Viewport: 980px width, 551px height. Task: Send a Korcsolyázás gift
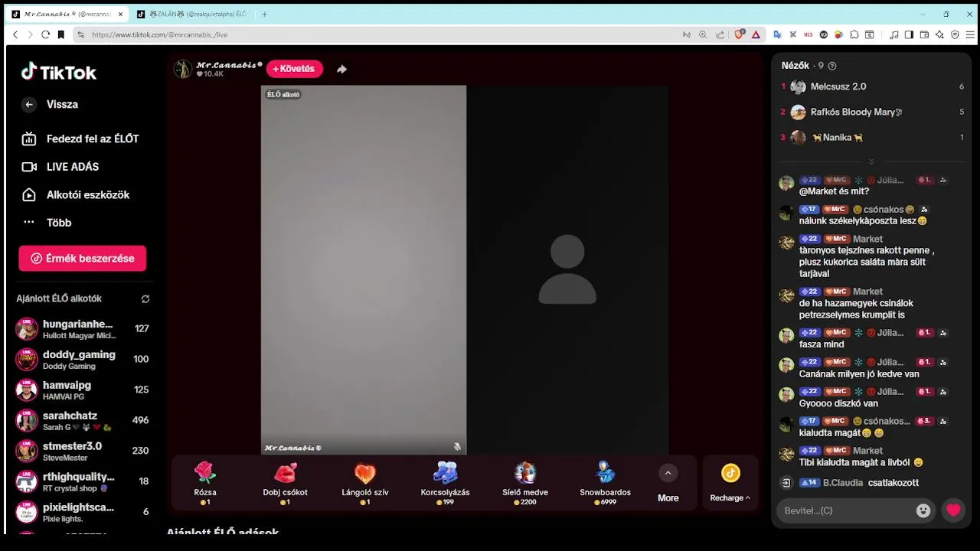(445, 483)
